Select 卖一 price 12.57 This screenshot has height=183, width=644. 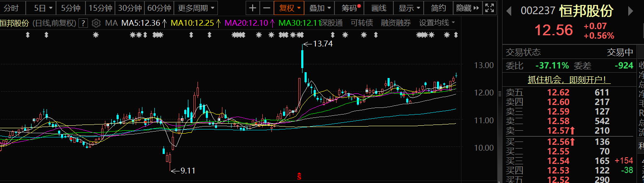pos(558,131)
